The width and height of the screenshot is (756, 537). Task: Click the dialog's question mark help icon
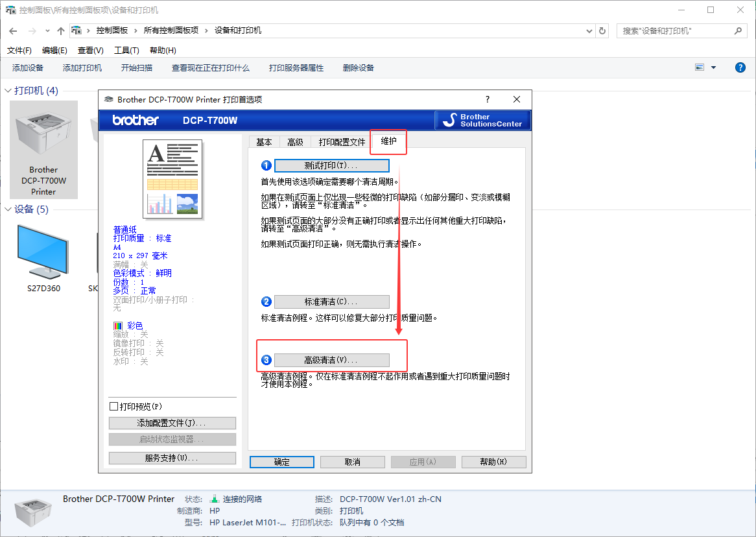point(488,99)
